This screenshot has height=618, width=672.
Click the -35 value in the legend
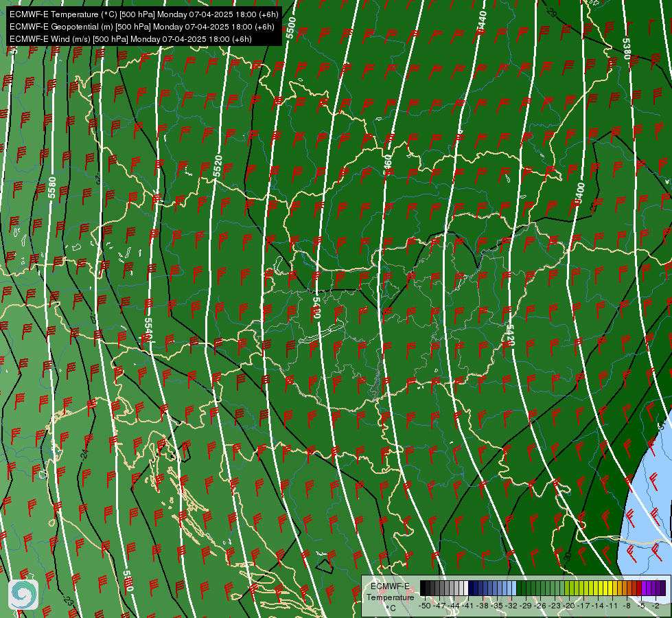click(498, 606)
